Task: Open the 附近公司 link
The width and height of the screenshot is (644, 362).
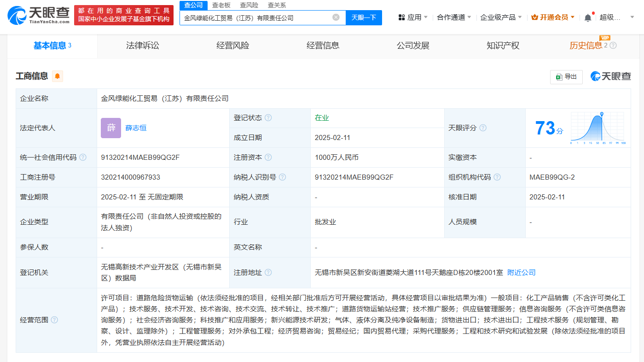Action: pos(521,272)
